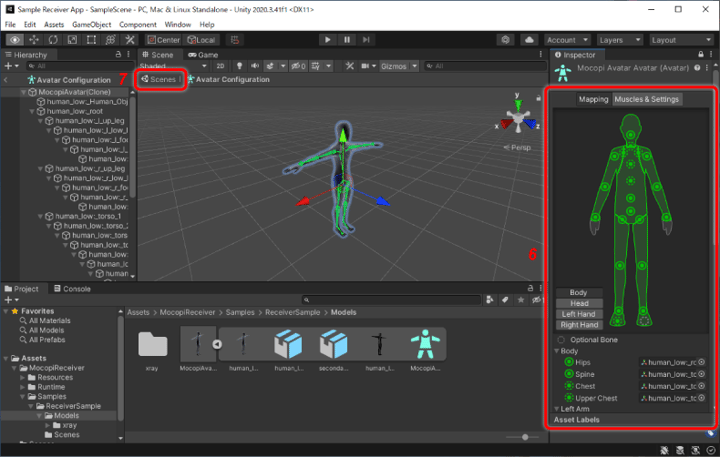Open avatar help icon in Inspector
This screenshot has width=720, height=457.
click(x=697, y=68)
